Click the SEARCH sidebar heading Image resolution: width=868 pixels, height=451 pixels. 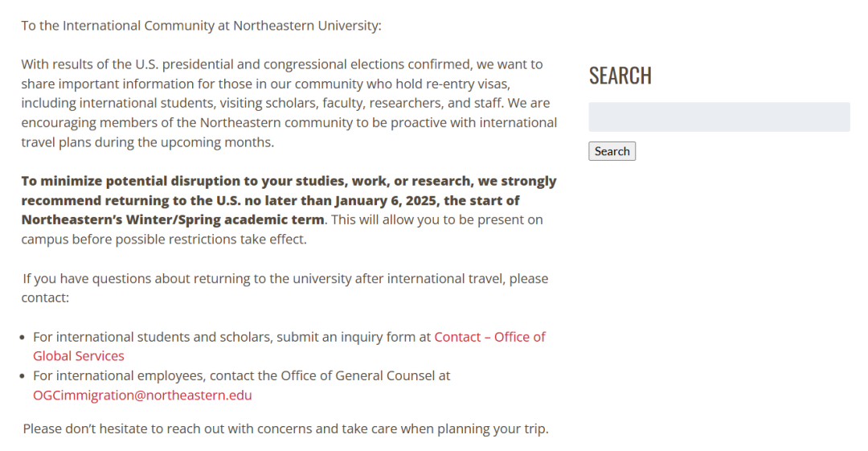(x=620, y=76)
